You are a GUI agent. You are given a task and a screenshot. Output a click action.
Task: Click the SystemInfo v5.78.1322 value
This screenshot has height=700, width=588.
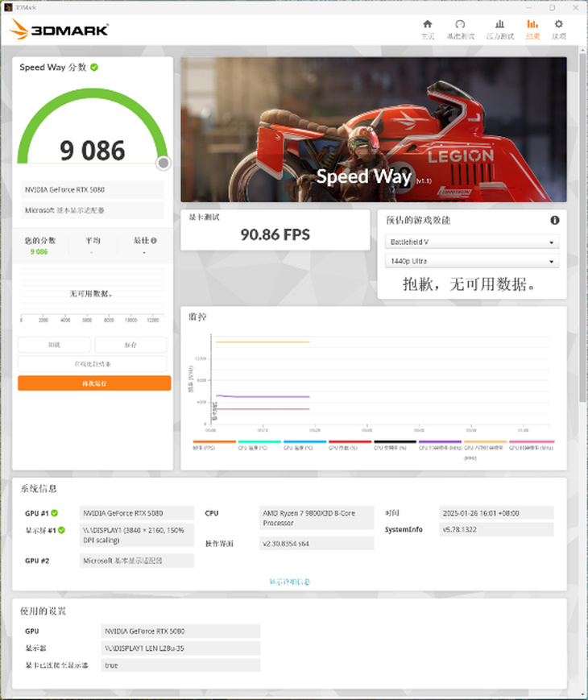pyautogui.click(x=496, y=529)
